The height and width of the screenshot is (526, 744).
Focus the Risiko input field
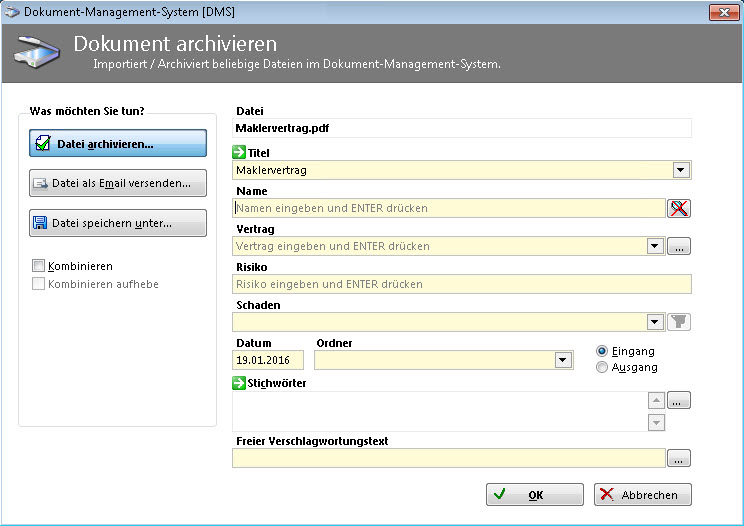tap(461, 284)
